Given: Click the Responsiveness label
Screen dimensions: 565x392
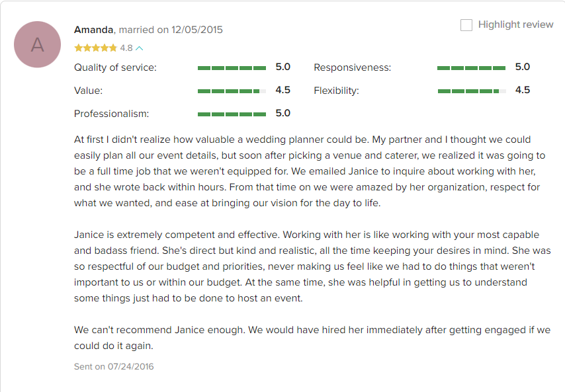Looking at the screenshot, I should (353, 67).
